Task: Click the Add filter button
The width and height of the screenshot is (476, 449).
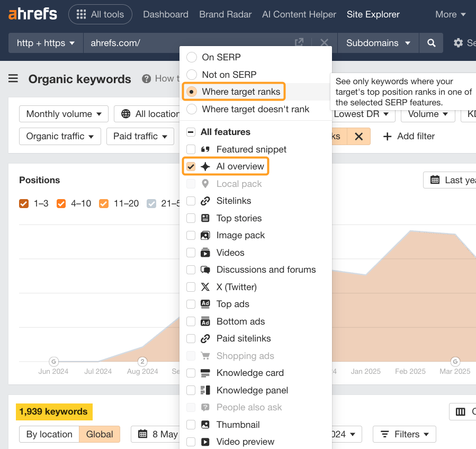Action: [x=409, y=137]
